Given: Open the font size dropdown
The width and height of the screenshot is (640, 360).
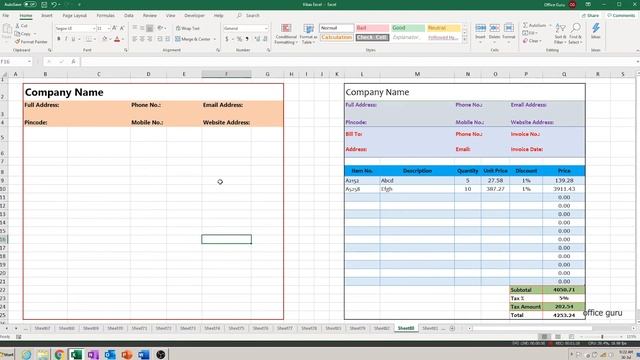Looking at the screenshot, I should 109,28.
